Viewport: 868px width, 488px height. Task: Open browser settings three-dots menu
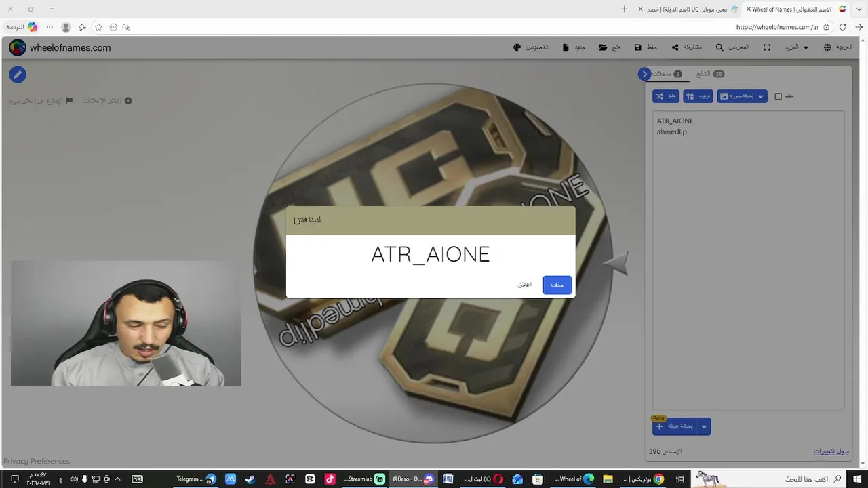(x=50, y=27)
